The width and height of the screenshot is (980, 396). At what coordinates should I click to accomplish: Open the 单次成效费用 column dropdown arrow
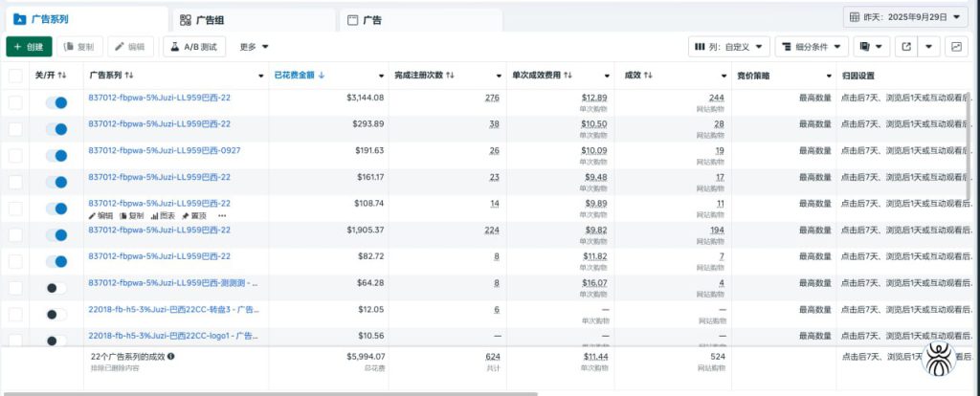pos(607,77)
